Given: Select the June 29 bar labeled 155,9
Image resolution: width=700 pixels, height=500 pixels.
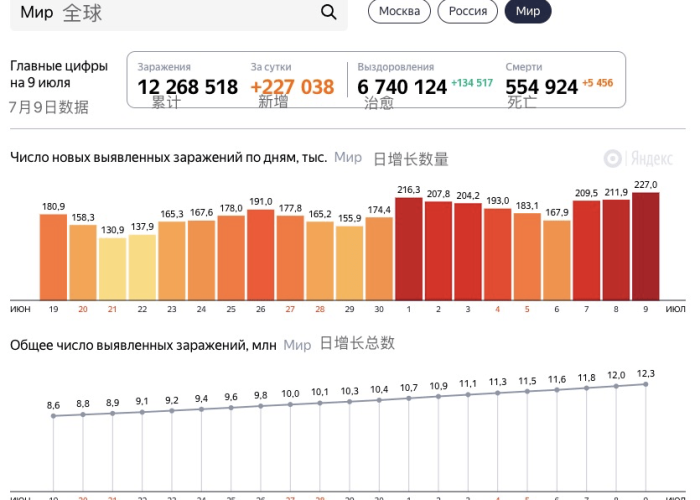Looking at the screenshot, I should pyautogui.click(x=349, y=263).
